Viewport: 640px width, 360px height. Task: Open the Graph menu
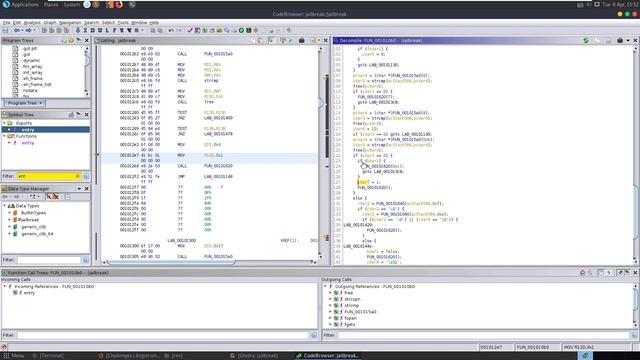click(50, 23)
